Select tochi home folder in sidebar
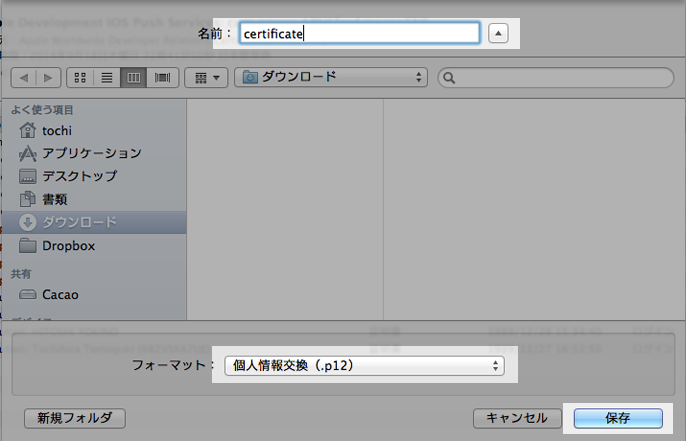This screenshot has height=441, width=686. click(94, 130)
